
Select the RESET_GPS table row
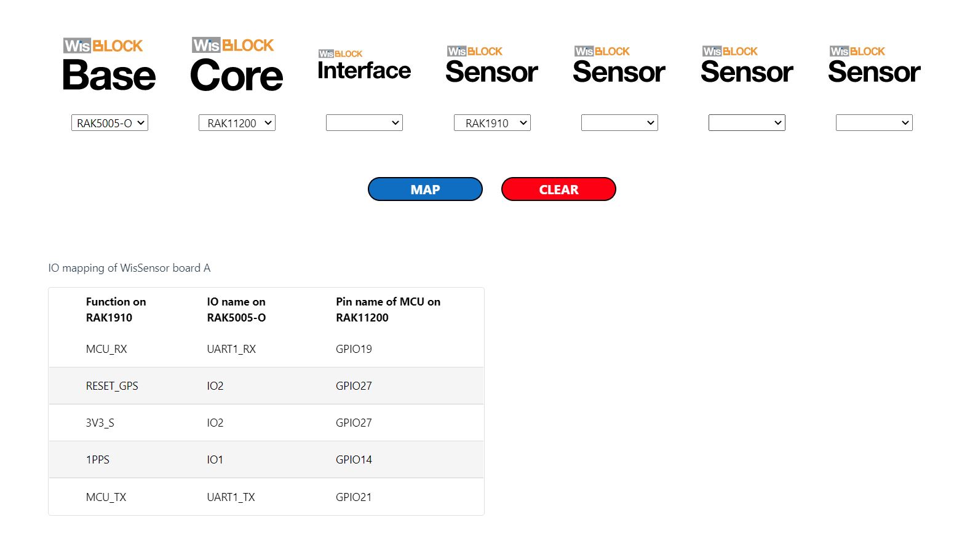point(266,386)
